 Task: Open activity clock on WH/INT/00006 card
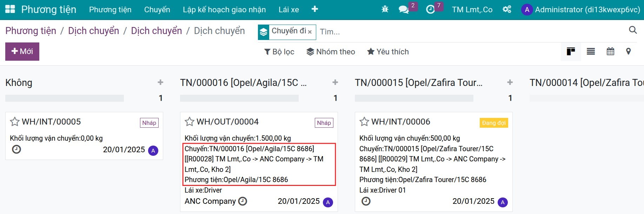(x=366, y=201)
